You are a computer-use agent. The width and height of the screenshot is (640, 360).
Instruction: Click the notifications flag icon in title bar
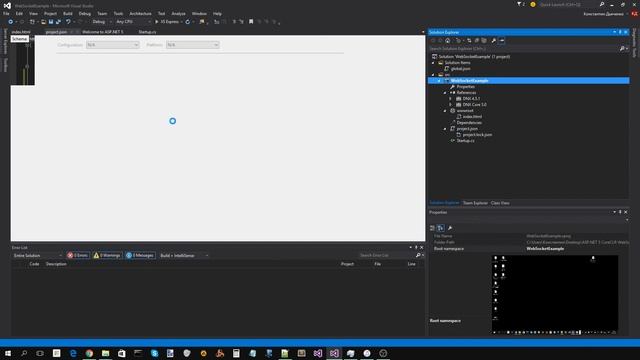520,4
